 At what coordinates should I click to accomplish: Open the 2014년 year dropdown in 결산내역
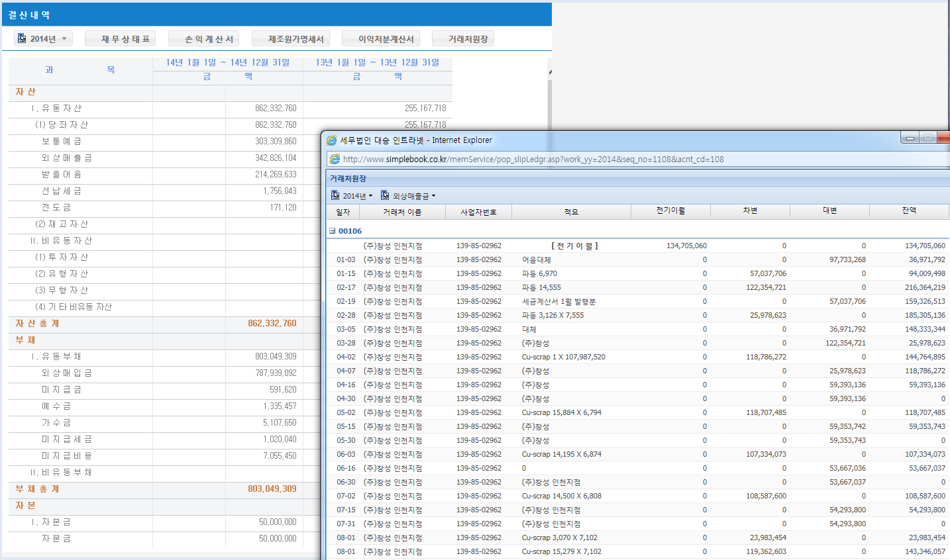(x=64, y=39)
